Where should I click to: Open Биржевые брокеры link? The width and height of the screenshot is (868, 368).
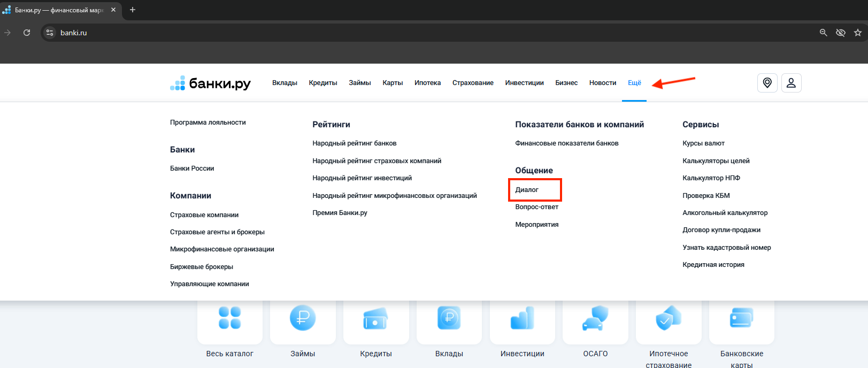(202, 267)
